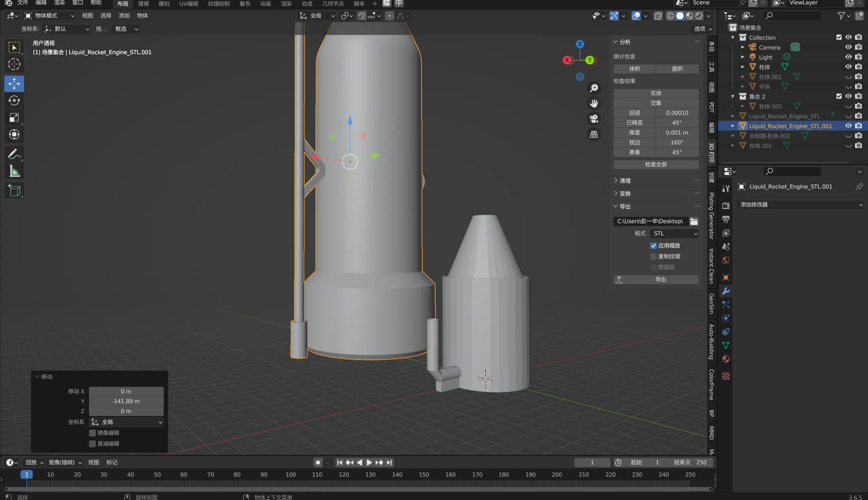Collapse the Collection tree item
This screenshot has height=500, width=868.
click(733, 37)
